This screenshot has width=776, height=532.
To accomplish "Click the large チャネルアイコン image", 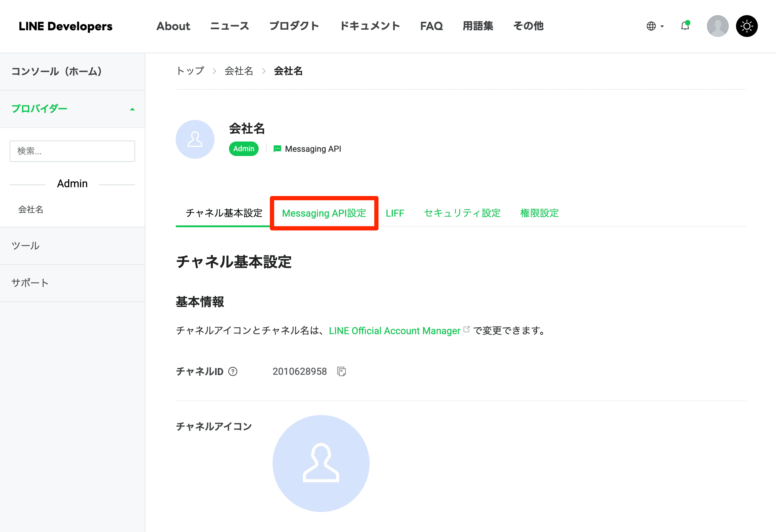I will point(321,463).
